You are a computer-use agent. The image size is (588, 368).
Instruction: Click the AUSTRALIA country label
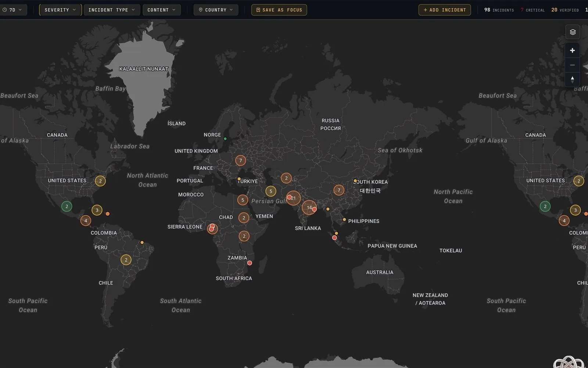click(380, 272)
